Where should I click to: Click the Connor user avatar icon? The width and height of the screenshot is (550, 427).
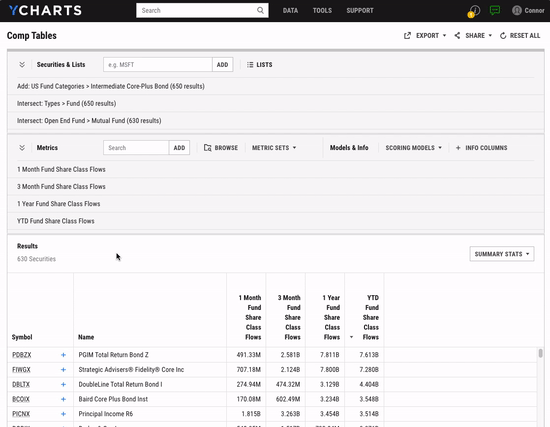(517, 11)
